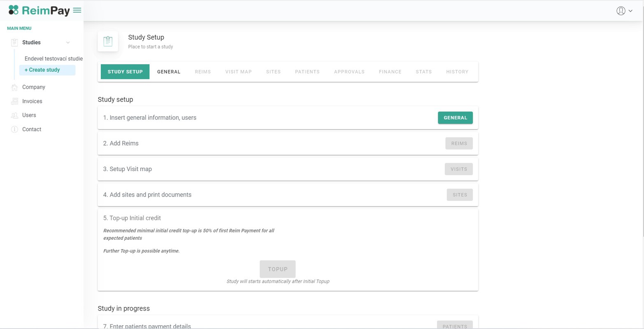Click the Topup button
Screen dimensions: 644x329
(277, 269)
